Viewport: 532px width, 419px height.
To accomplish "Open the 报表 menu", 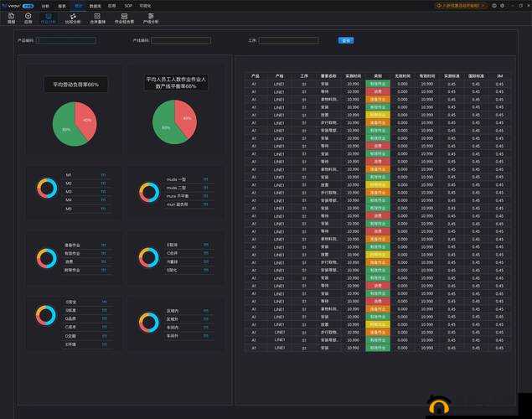I will [62, 6].
